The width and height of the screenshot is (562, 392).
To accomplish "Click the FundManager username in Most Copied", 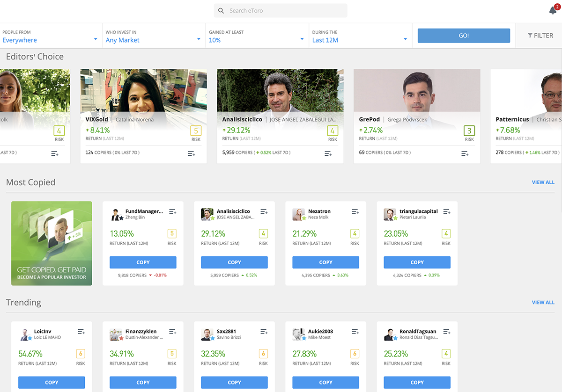I will 144,211.
